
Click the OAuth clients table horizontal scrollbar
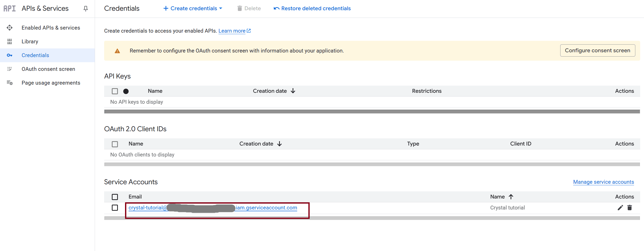coord(372,164)
